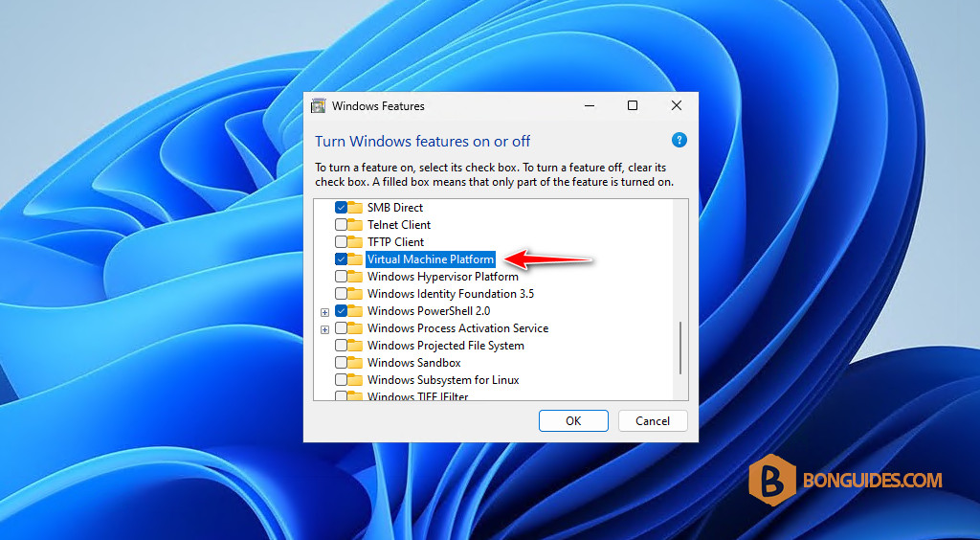Select the Telnet Client label
Image resolution: width=980 pixels, height=540 pixels.
(399, 224)
